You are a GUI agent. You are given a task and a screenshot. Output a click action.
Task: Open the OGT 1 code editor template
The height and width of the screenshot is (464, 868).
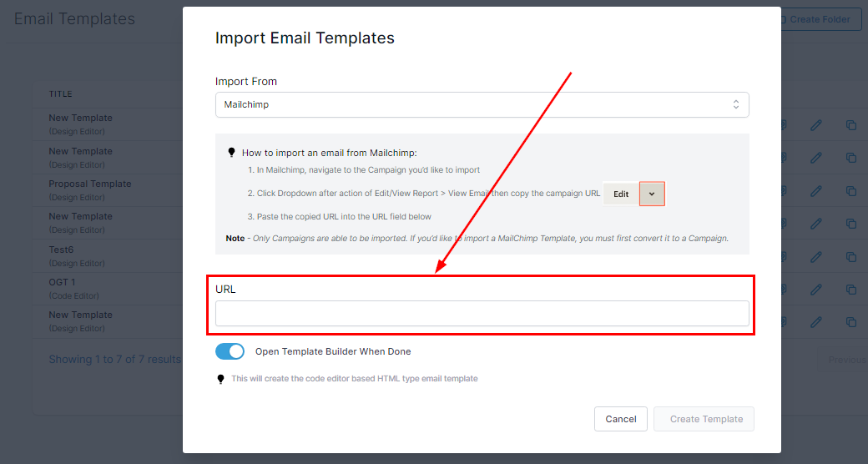coord(62,282)
